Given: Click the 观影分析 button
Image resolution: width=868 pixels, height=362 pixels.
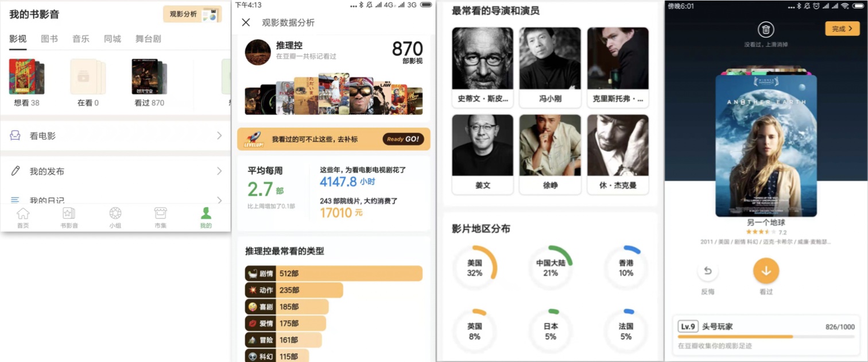Looking at the screenshot, I should [192, 14].
